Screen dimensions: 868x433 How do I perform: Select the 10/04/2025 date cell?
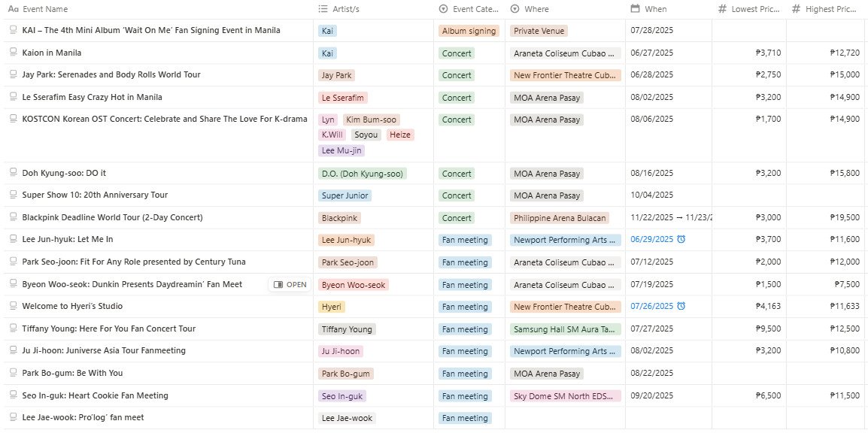coord(669,195)
